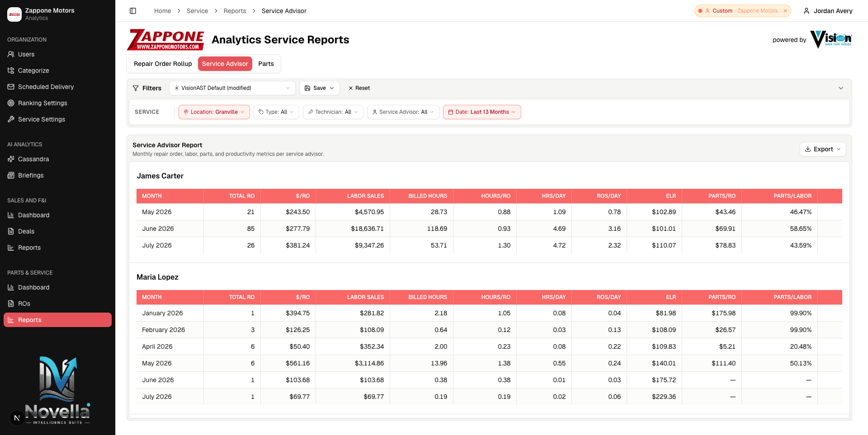Collapse the filters panel chevron

point(841,88)
